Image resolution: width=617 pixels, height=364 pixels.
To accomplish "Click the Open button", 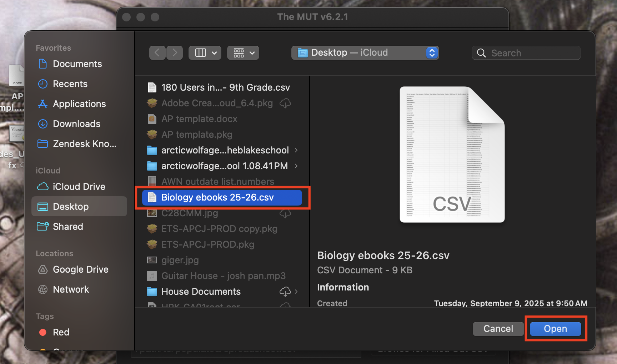I will click(x=555, y=329).
